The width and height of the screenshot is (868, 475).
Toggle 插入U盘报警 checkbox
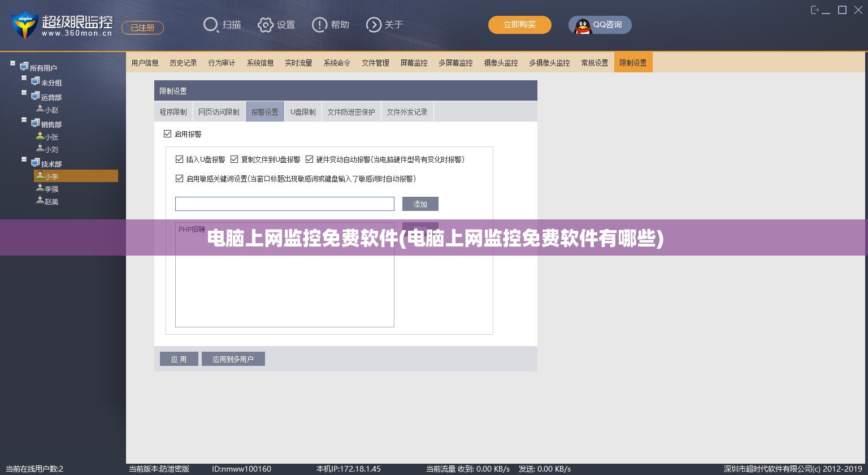(180, 159)
